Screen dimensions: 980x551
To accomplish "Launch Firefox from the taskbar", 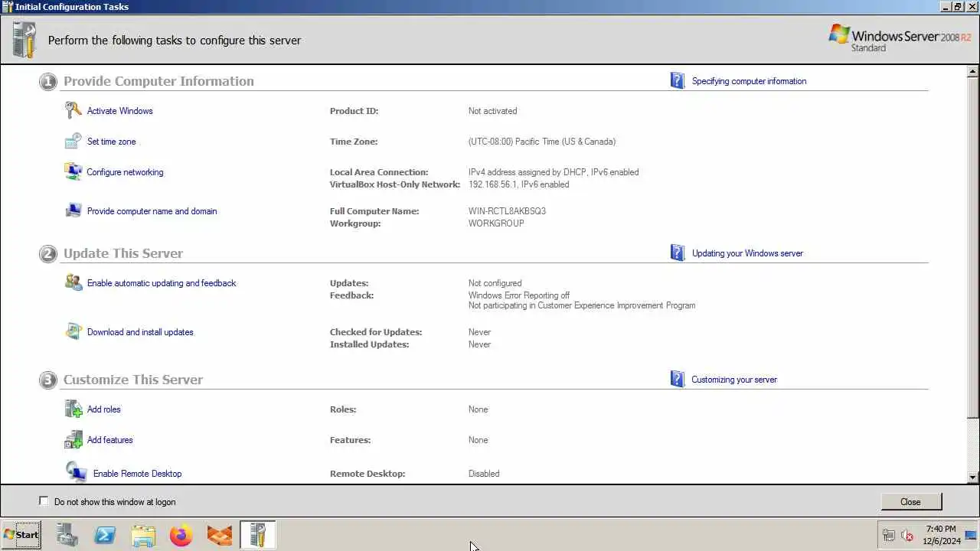I will click(x=181, y=535).
